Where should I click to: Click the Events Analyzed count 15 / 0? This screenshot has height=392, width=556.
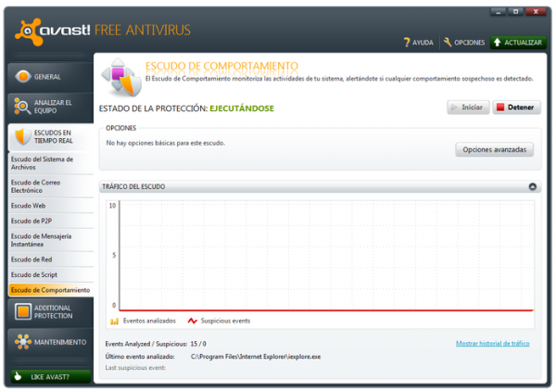198,344
